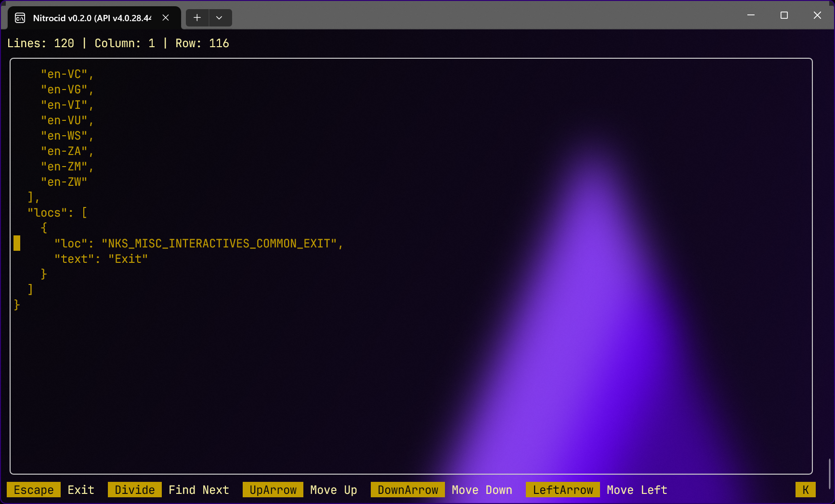Select the Nitrocid v0.2.0 tab

[94, 18]
